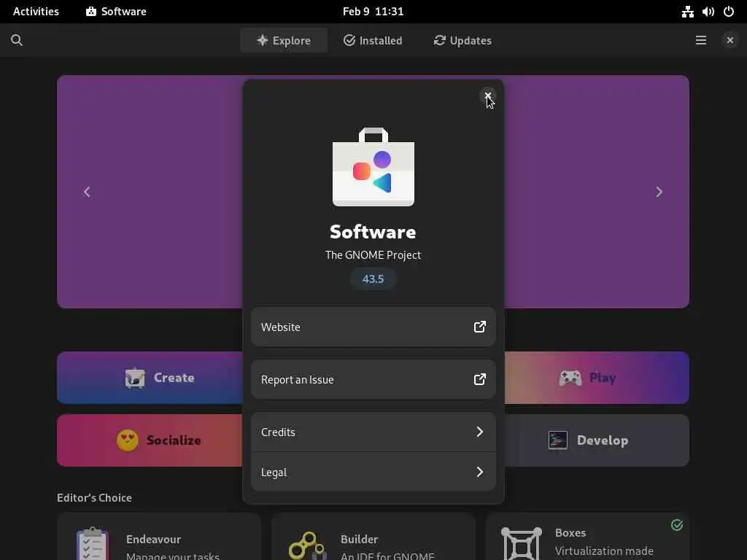The image size is (747, 560).
Task: Open the search in Software
Action: pos(17,41)
